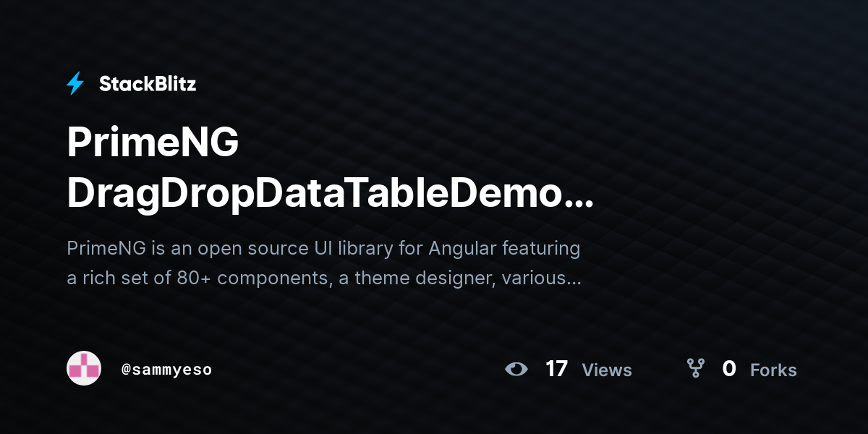Click the word PrimeNG in the heading
Viewport: 868px width, 434px height.
point(153,143)
